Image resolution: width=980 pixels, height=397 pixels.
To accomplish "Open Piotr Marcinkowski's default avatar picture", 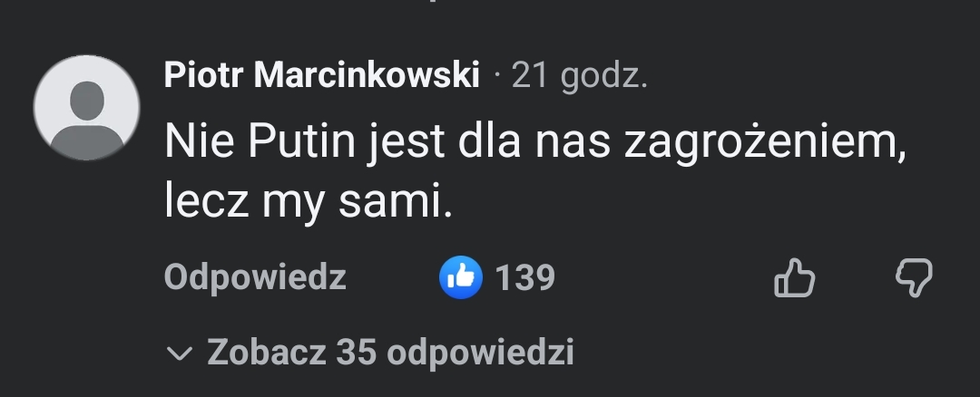I will coord(86,108).
